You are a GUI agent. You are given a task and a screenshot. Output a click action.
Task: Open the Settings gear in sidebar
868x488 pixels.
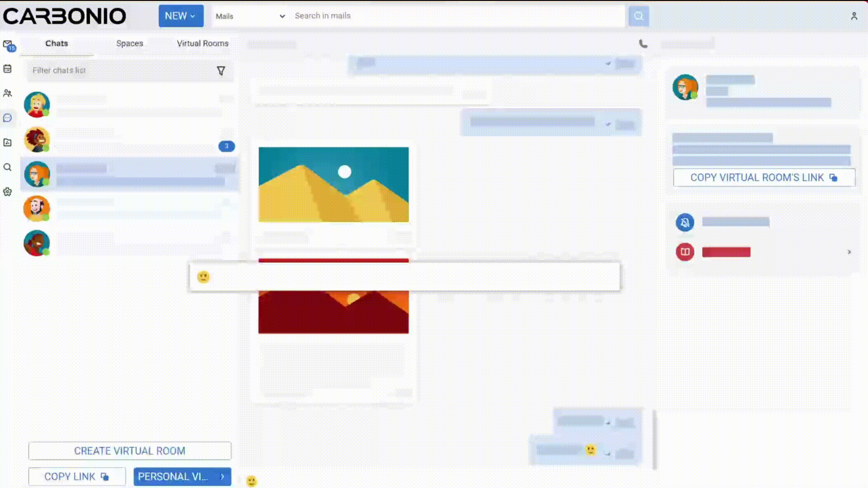point(8,192)
